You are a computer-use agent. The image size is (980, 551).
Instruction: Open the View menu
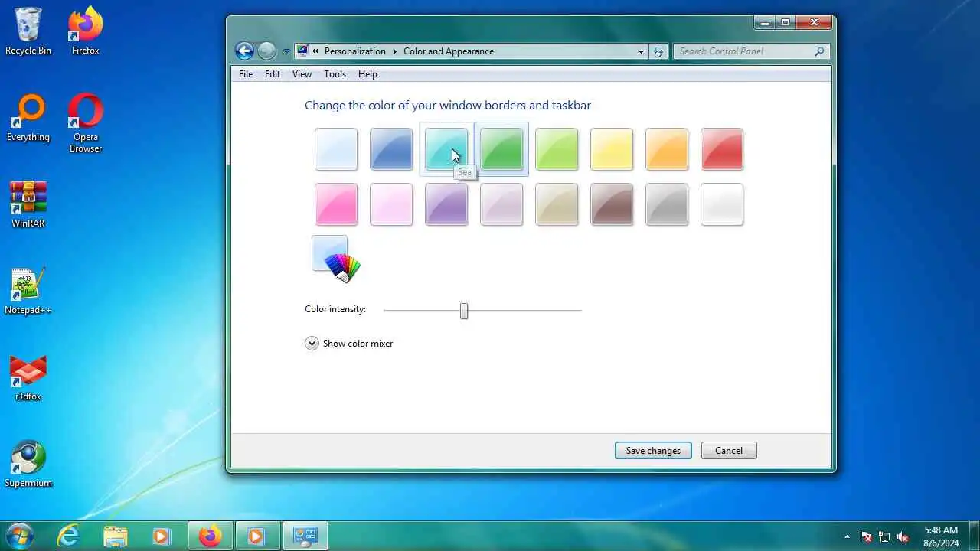(x=302, y=74)
